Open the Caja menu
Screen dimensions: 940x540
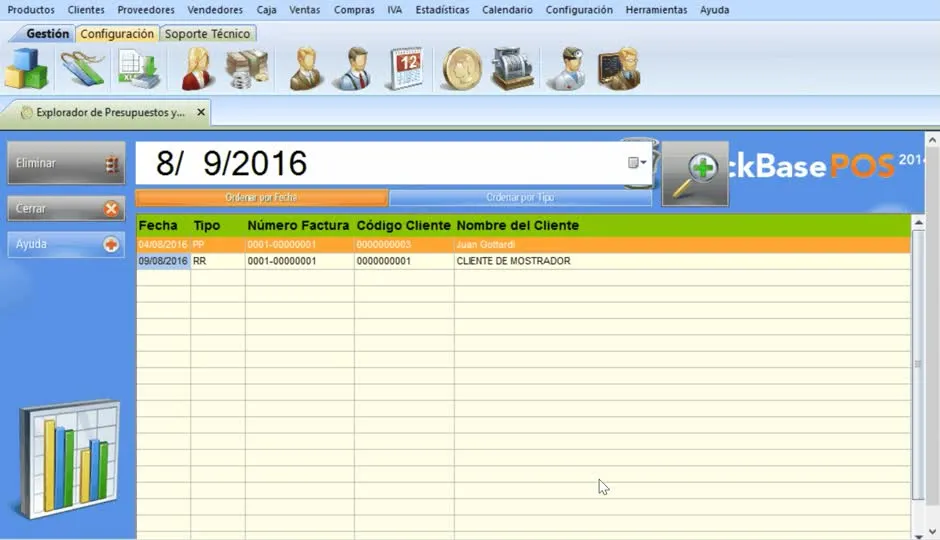click(x=266, y=10)
